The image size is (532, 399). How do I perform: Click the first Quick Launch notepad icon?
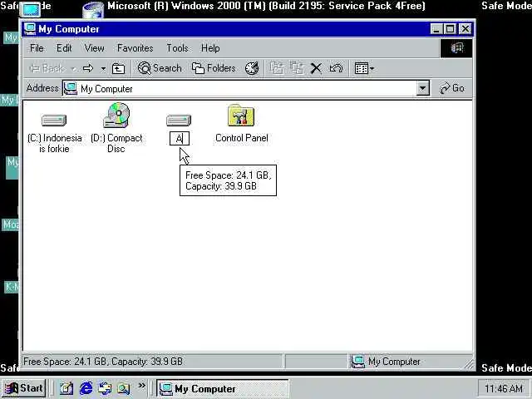tap(66, 388)
